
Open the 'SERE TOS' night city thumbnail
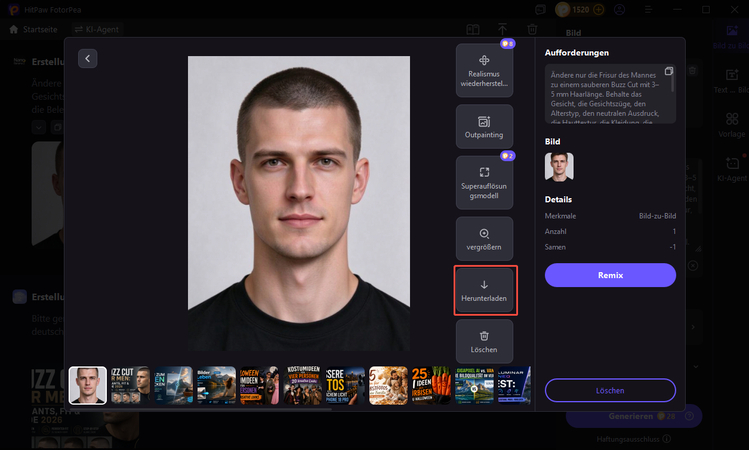click(345, 385)
